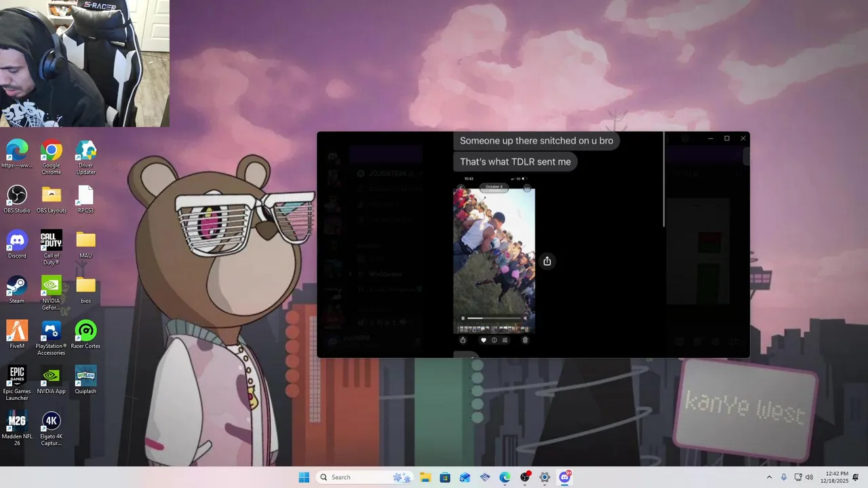Viewport: 868px width, 488px height.
Task: Click the "That's what TDLR sent me" message
Action: [515, 161]
